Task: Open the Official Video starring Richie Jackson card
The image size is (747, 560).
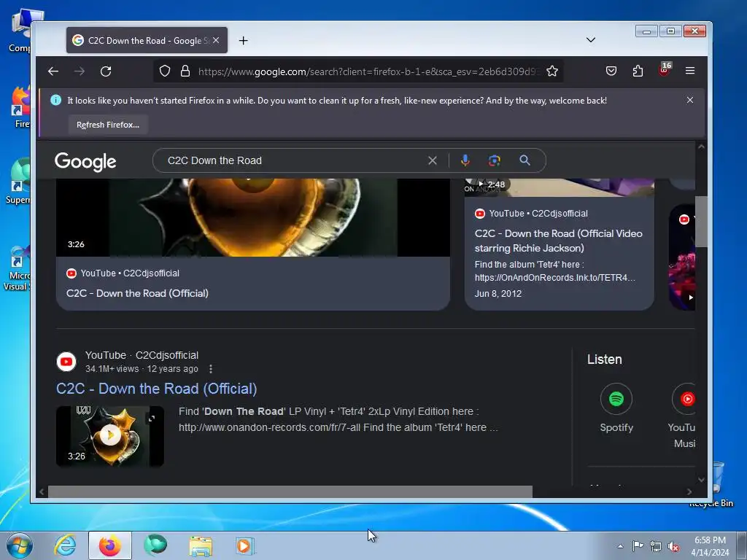Action: (x=558, y=241)
